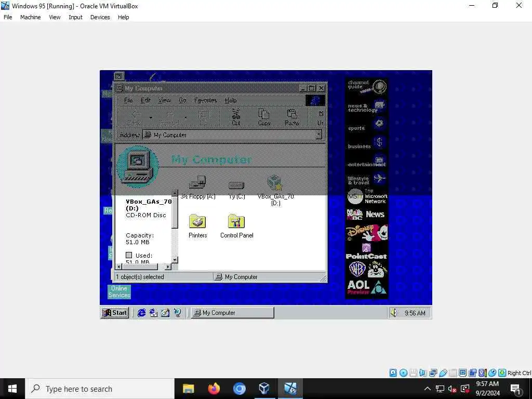
Task: Click the My Computer taskbar button
Action: (x=232, y=312)
